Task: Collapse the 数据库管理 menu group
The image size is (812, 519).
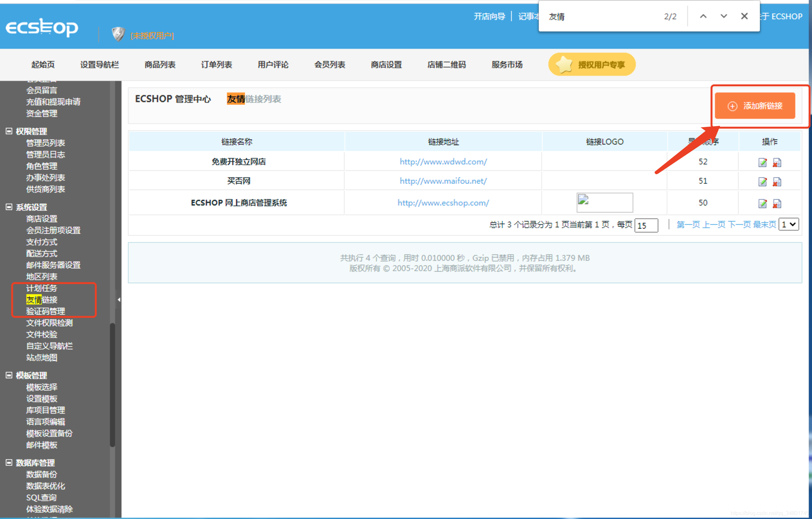Action: pyautogui.click(x=9, y=462)
